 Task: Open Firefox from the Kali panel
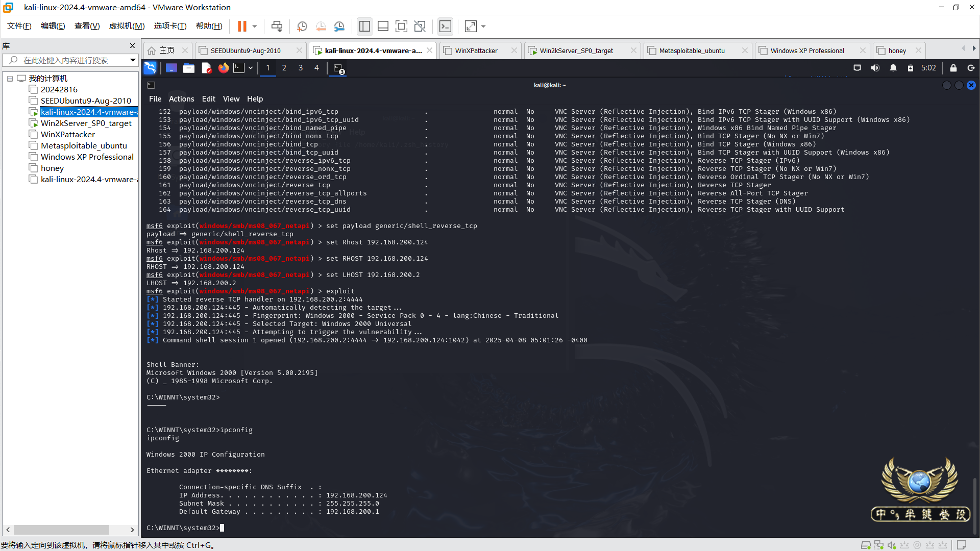pyautogui.click(x=224, y=68)
